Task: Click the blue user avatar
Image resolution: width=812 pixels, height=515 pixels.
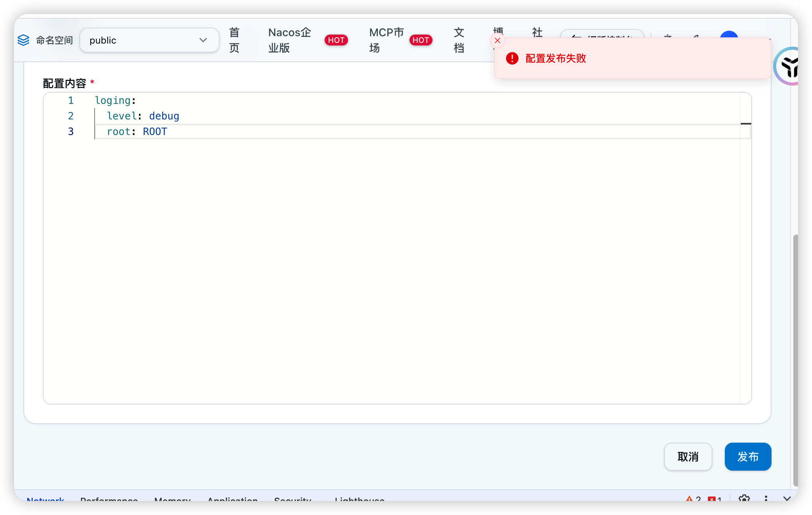Action: pyautogui.click(x=729, y=35)
